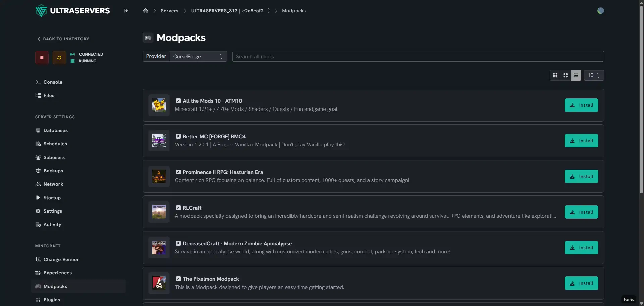
Task: Switch to large grid view
Action: pyautogui.click(x=565, y=75)
